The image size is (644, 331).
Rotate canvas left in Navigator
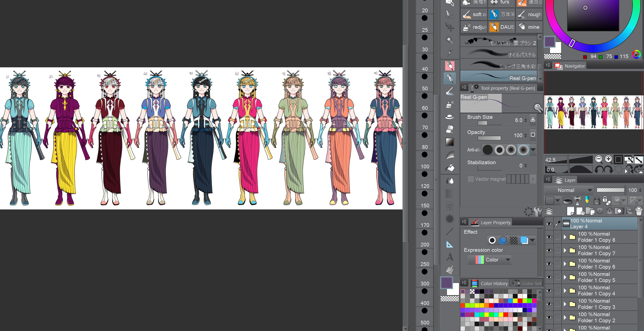[599, 169]
